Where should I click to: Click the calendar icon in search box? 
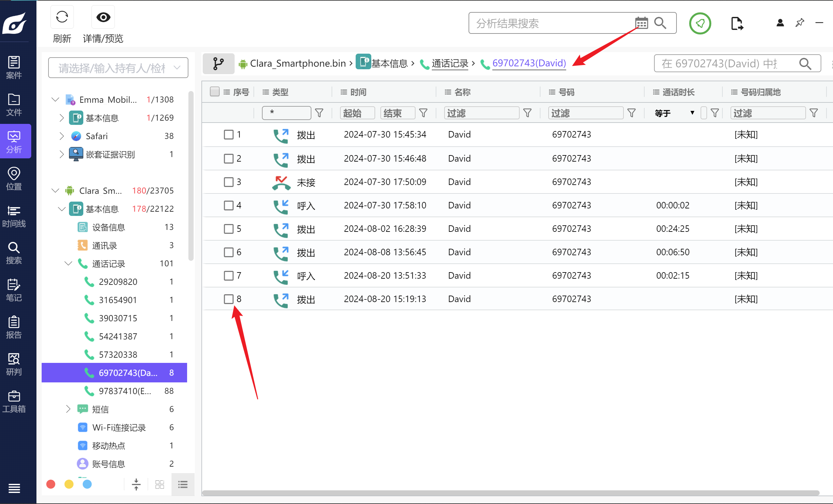coord(641,23)
